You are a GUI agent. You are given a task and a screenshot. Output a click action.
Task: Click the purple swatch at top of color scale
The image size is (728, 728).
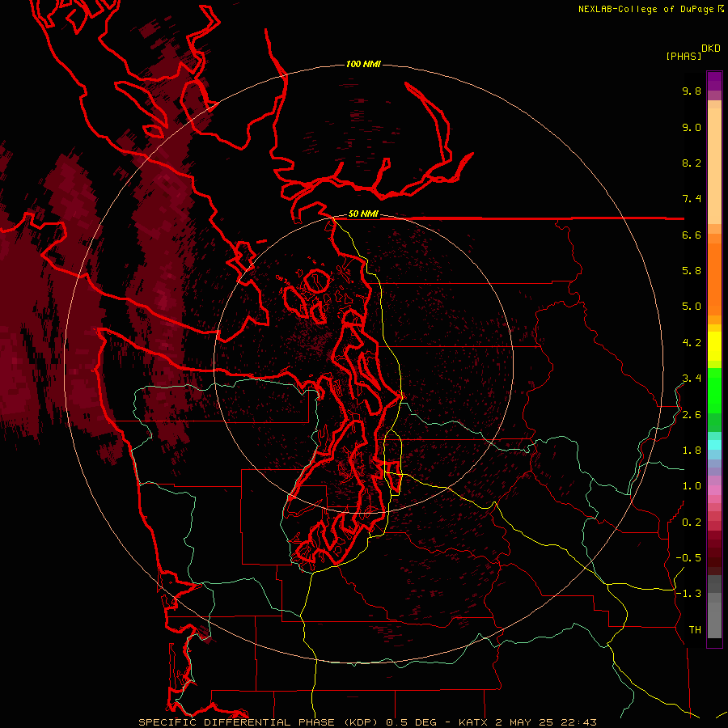[714, 81]
